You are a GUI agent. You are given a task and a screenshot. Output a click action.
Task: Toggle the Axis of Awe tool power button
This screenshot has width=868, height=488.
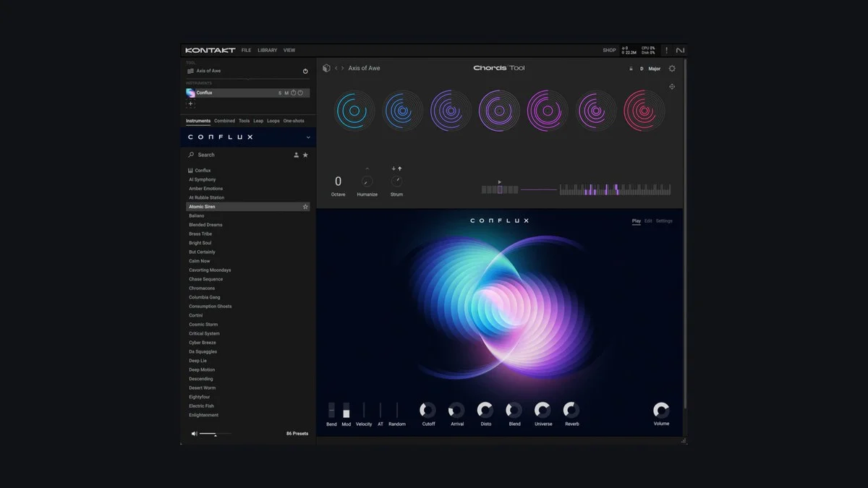pyautogui.click(x=305, y=71)
